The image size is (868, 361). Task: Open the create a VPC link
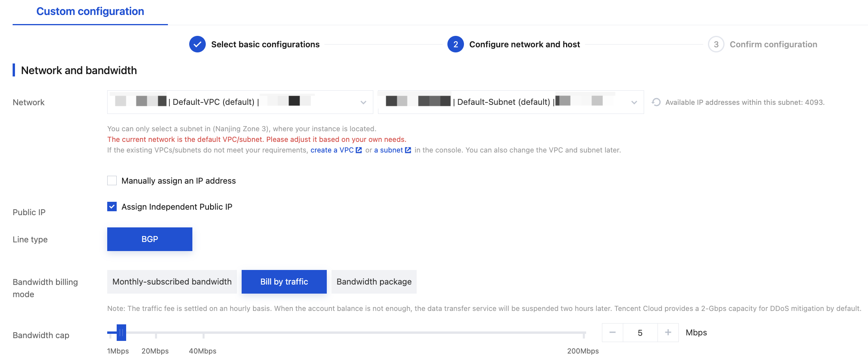click(x=332, y=150)
